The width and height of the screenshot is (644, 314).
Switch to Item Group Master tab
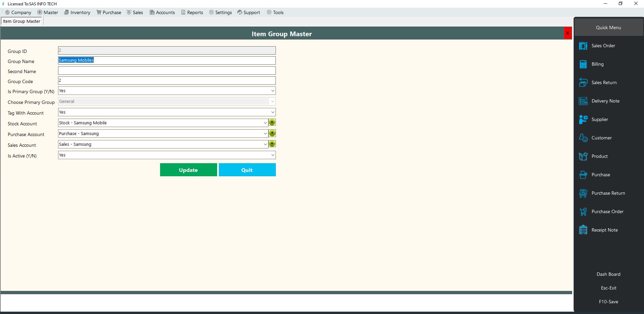coord(22,21)
